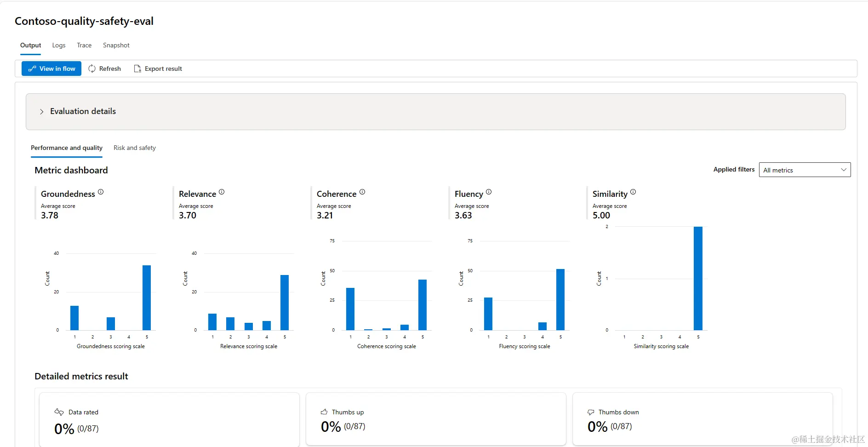Click Relevance scoring scale axis label
868x447 pixels.
tap(249, 346)
